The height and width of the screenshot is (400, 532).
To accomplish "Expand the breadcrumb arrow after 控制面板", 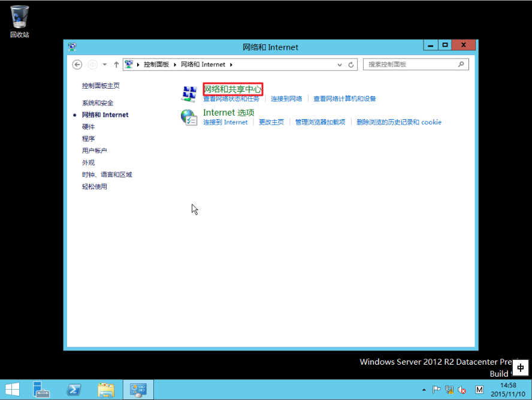I will [175, 65].
